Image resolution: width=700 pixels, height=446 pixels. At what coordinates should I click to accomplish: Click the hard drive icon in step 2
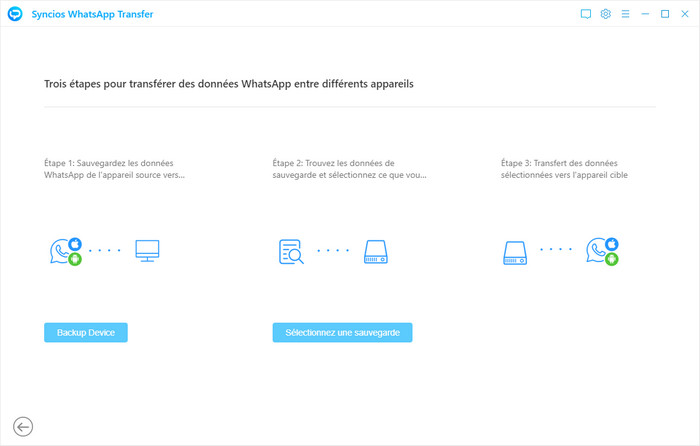tap(376, 252)
